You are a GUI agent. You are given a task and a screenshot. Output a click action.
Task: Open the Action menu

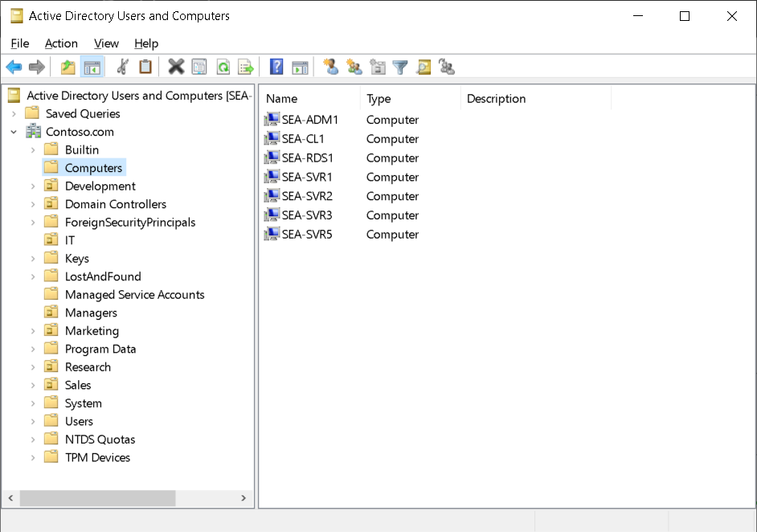click(x=61, y=43)
